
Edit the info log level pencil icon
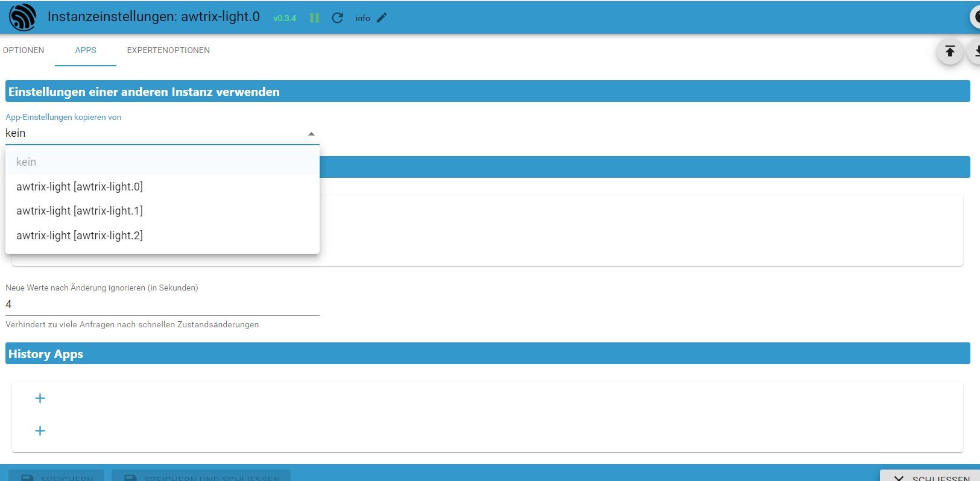coord(382,18)
